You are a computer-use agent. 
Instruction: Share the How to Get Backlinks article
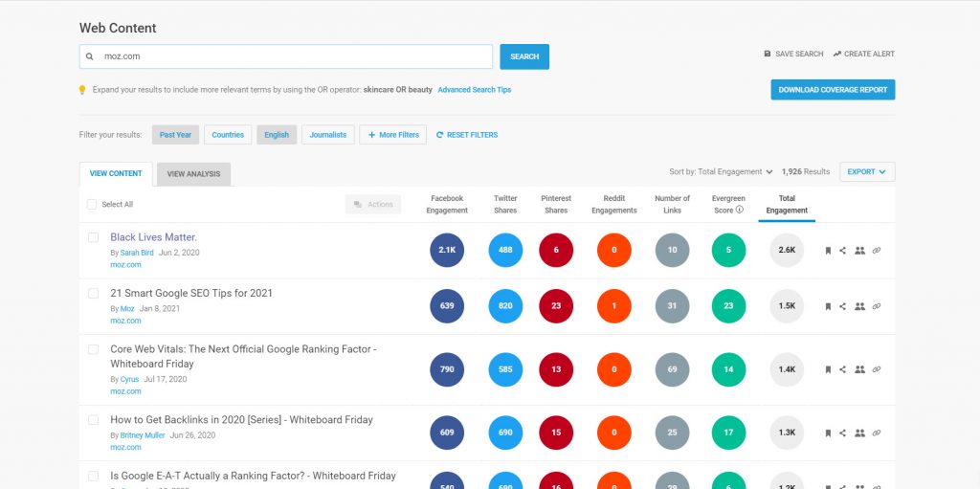[x=842, y=433]
